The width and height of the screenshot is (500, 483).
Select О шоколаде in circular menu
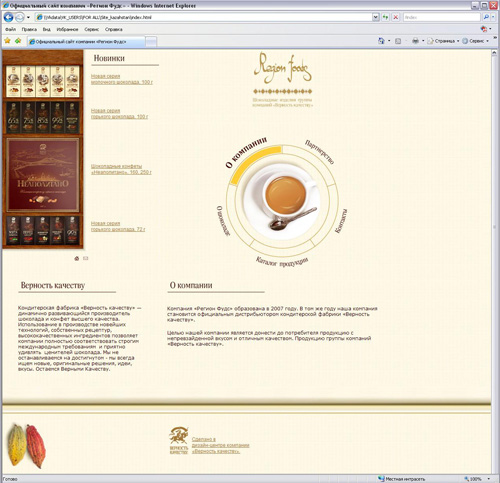click(223, 221)
